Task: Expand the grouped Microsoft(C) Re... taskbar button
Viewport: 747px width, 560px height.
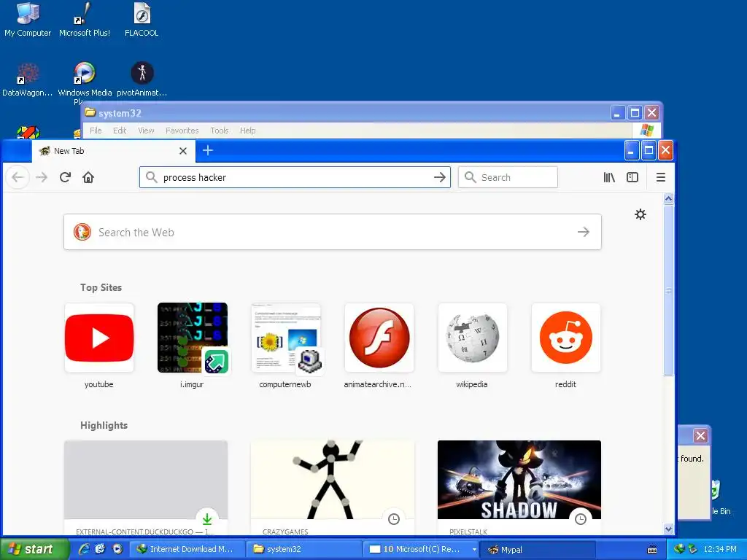Action: tap(421, 549)
